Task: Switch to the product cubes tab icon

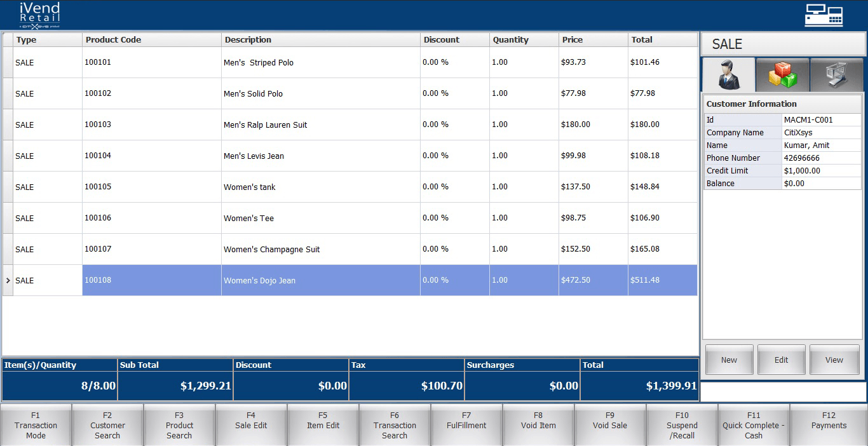Action: pos(783,75)
